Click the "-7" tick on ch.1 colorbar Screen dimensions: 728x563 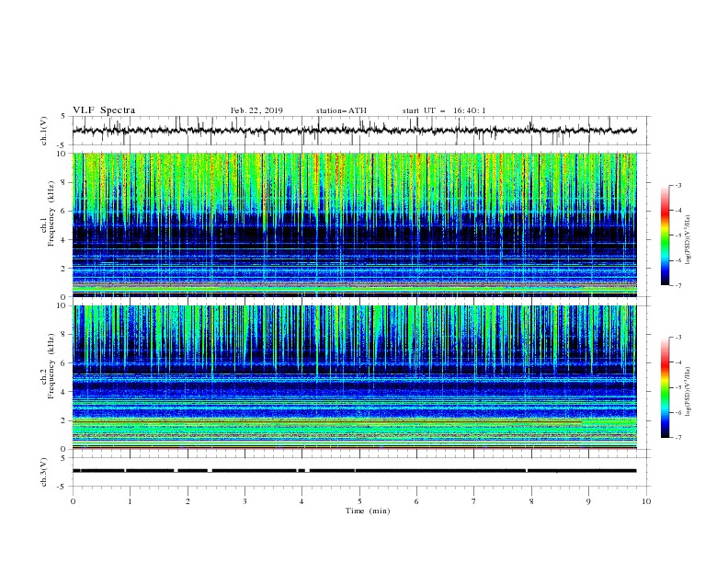pos(677,285)
